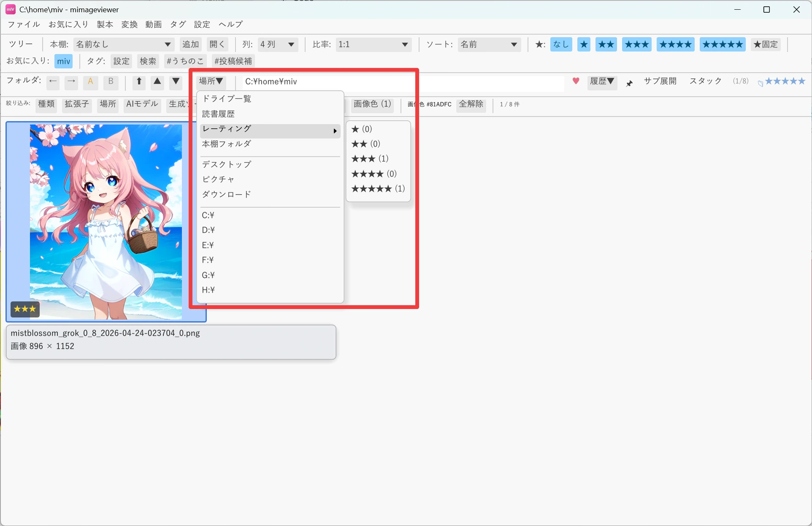Choose ドライブ一覧 from the location menu
812x526 pixels.
(x=270, y=99)
